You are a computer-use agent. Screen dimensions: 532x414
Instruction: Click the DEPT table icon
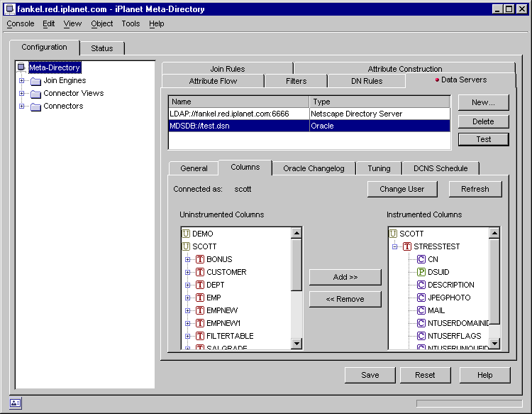[200, 285]
